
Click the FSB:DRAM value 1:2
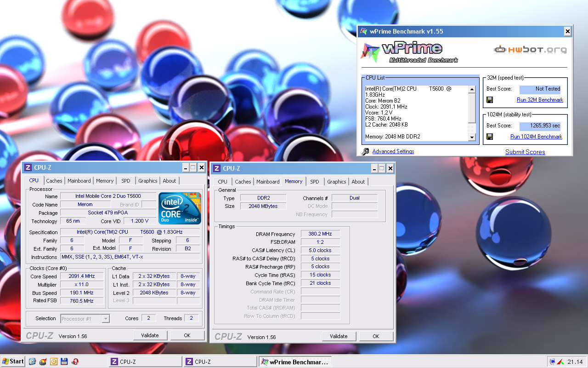click(x=320, y=242)
